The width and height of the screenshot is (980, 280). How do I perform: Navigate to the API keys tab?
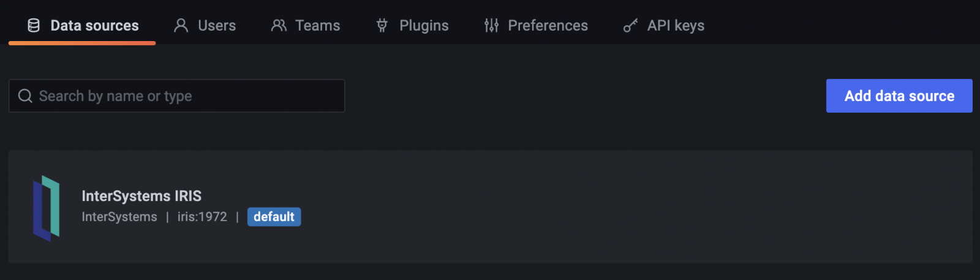[x=676, y=25]
